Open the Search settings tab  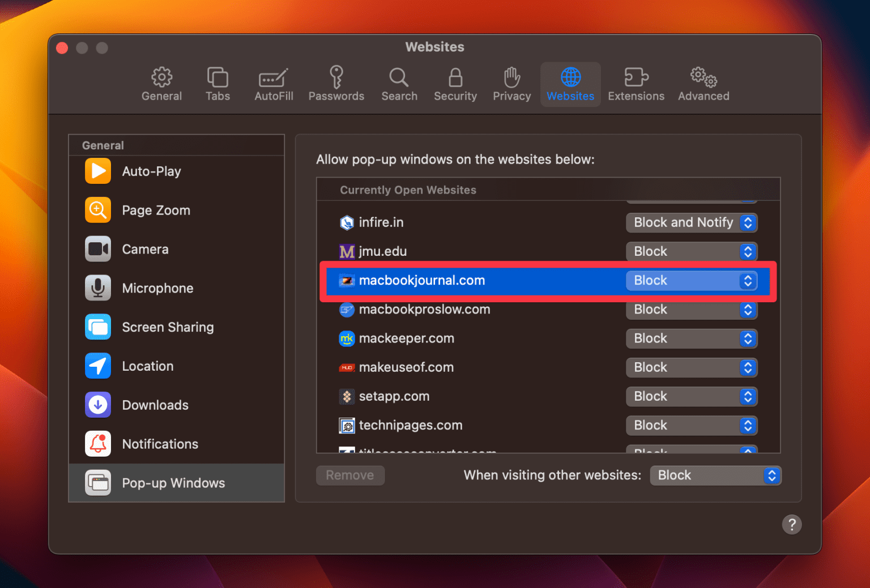tap(399, 83)
